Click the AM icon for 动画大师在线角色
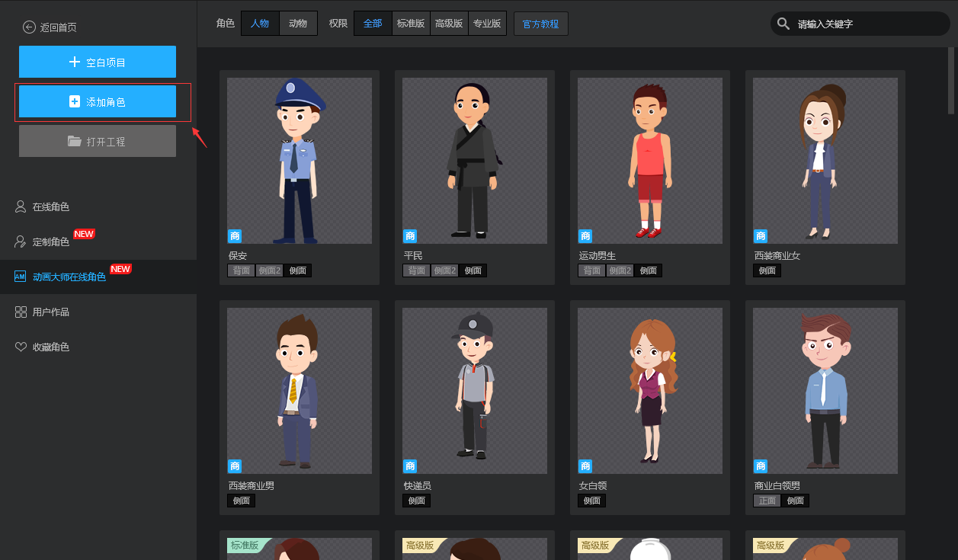The image size is (958, 560). (21, 277)
